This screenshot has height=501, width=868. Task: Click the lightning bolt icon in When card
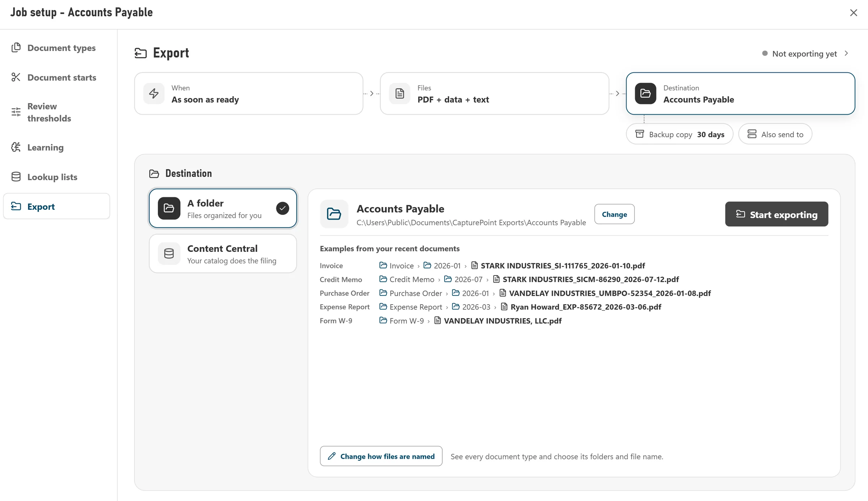pyautogui.click(x=154, y=94)
